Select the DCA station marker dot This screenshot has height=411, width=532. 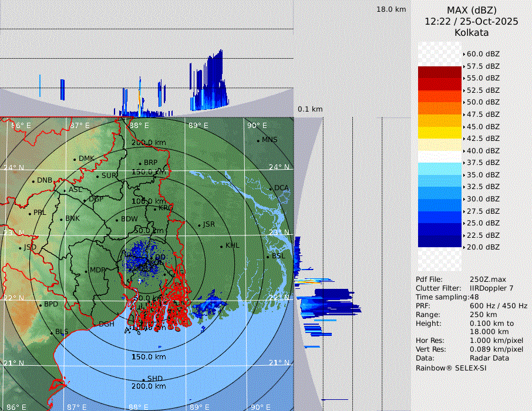(x=271, y=188)
